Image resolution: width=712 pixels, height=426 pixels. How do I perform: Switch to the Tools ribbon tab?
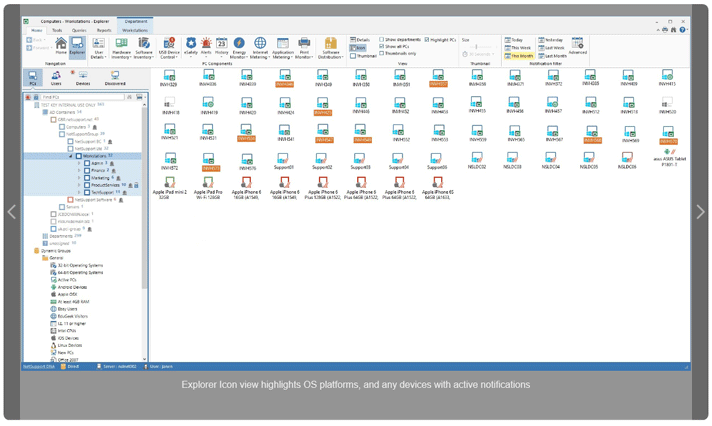(57, 31)
